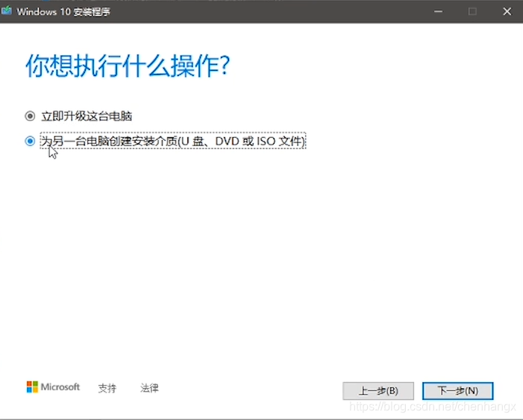523x420 pixels.
Task: Click the title bar text Windows 10 安装程序
Action: (x=63, y=12)
